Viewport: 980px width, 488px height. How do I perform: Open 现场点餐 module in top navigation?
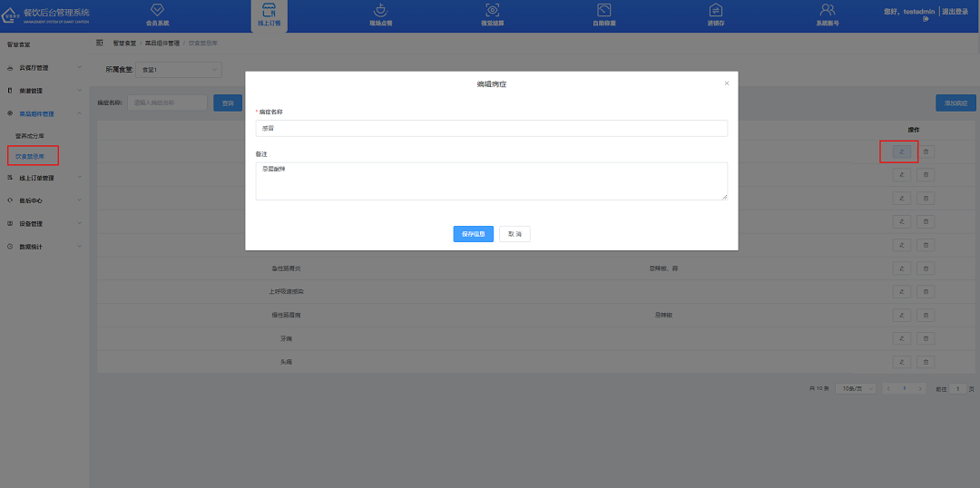(381, 15)
